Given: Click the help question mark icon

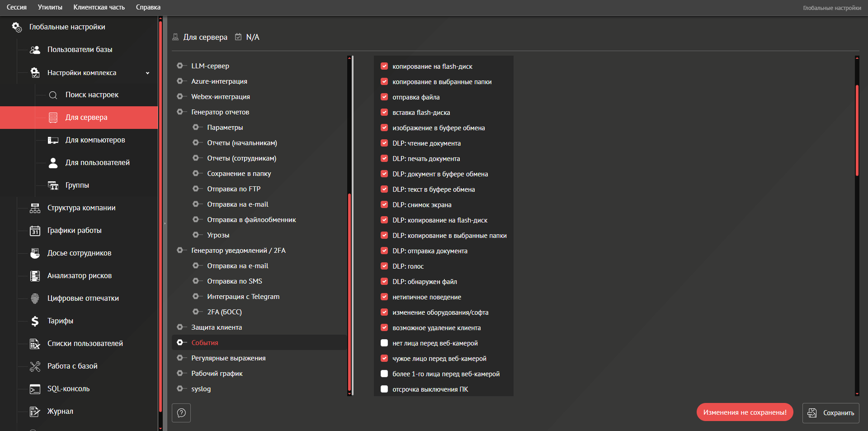Looking at the screenshot, I should [181, 413].
